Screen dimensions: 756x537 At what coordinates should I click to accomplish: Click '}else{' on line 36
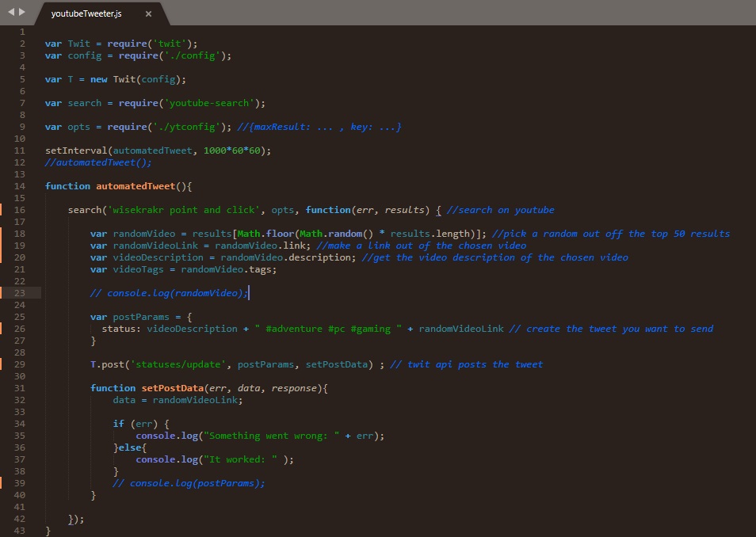click(x=130, y=447)
